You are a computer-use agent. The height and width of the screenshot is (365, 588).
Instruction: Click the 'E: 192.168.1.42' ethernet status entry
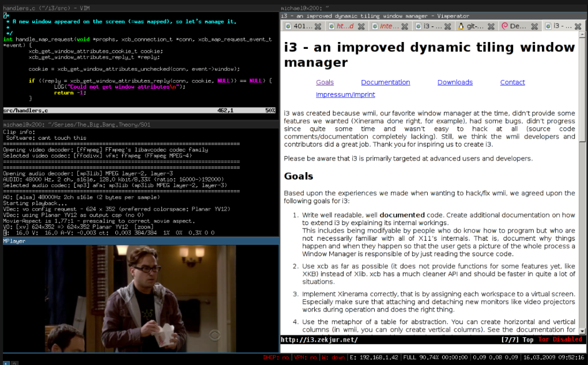[374, 358]
